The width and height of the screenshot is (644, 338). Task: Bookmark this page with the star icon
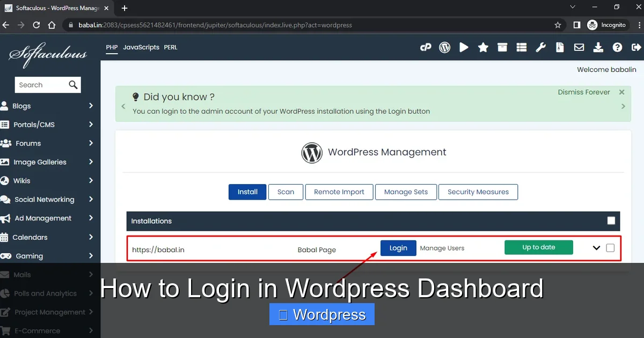click(x=558, y=25)
